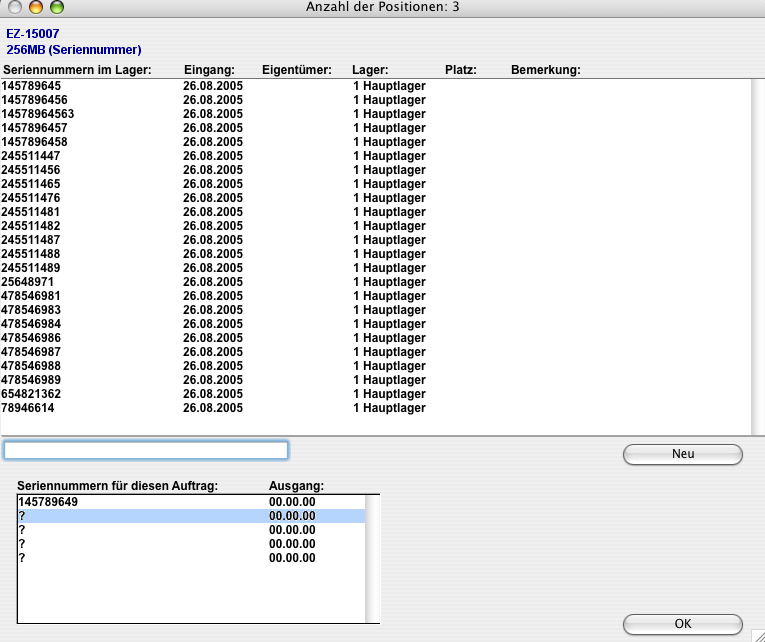Pick serial number 245511476
The width and height of the screenshot is (765, 642).
click(31, 198)
